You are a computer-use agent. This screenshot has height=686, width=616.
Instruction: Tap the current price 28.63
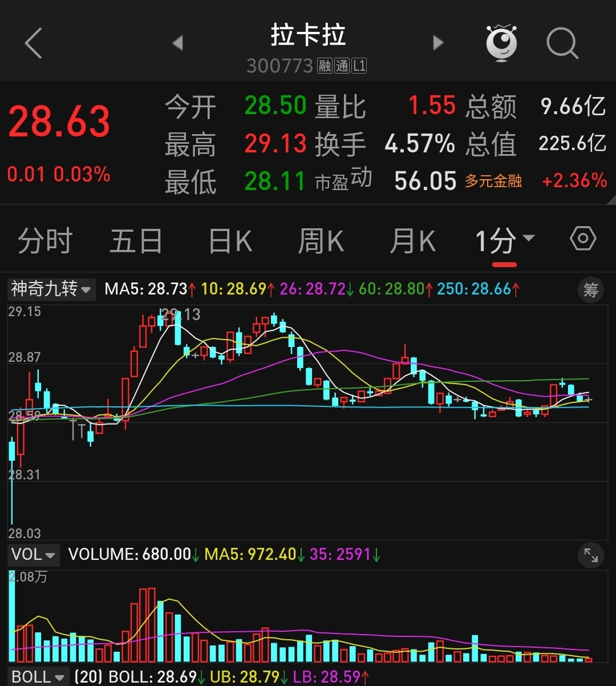pyautogui.click(x=59, y=122)
